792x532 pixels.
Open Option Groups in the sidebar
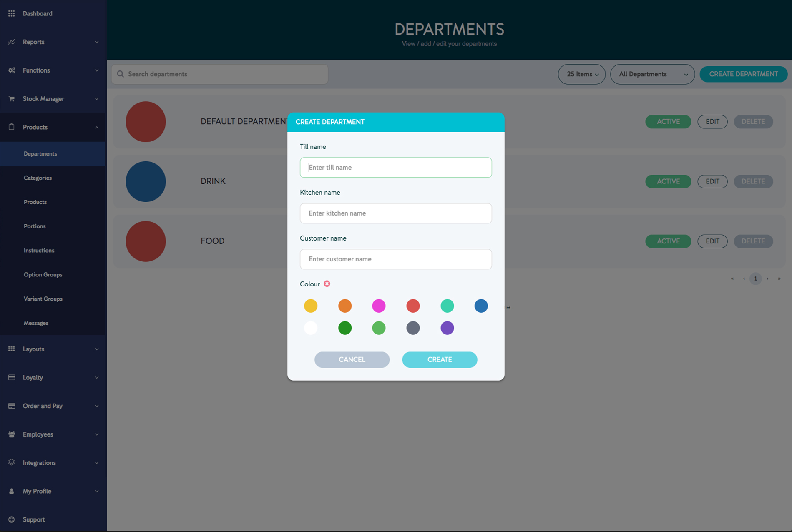[x=53, y=275]
